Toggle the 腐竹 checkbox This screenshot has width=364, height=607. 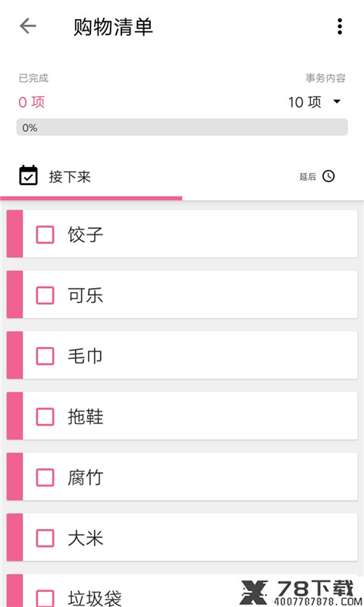pyautogui.click(x=45, y=477)
